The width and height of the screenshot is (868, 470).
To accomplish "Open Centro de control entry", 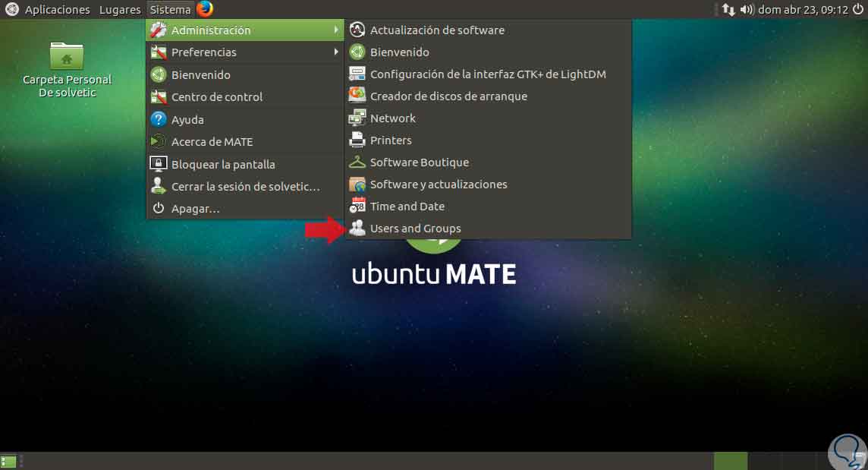I will click(244, 97).
